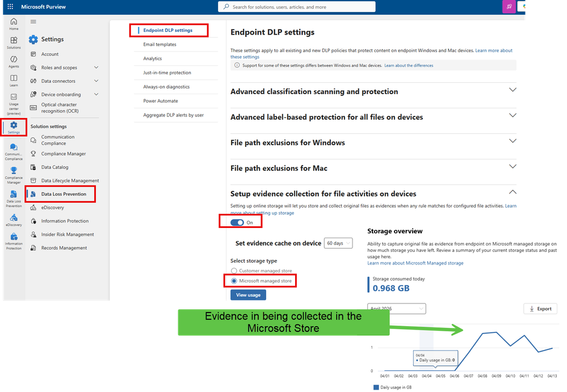Open Data Loss Prevention rail icon

click(14, 199)
